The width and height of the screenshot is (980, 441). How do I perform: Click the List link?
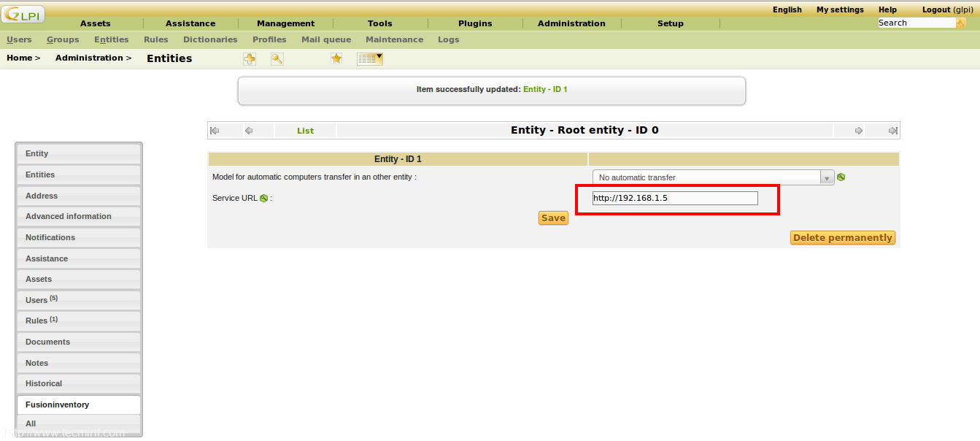tap(305, 131)
